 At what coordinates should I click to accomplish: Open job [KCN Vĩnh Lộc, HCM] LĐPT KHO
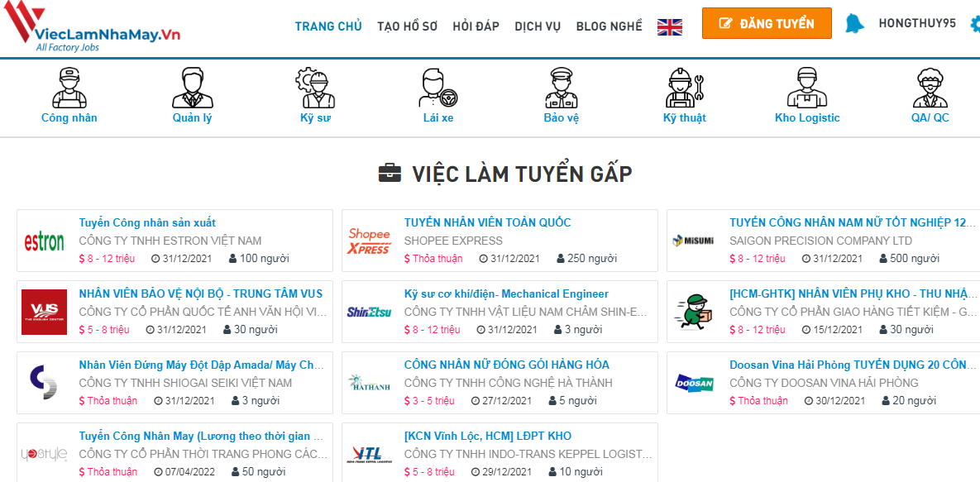click(487, 436)
